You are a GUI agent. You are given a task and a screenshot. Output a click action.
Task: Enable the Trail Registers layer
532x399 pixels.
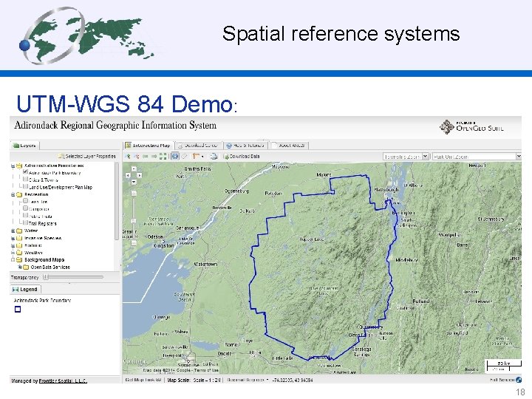point(25,222)
